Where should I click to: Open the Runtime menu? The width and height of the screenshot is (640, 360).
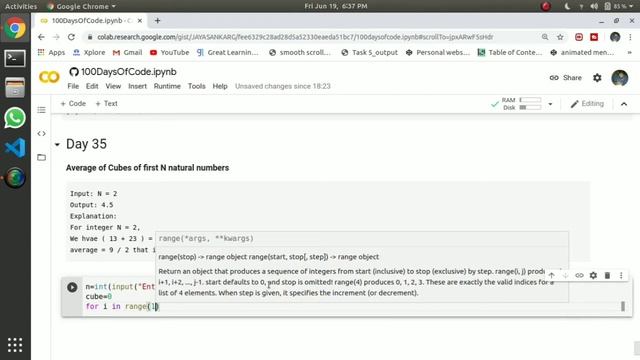click(x=167, y=86)
